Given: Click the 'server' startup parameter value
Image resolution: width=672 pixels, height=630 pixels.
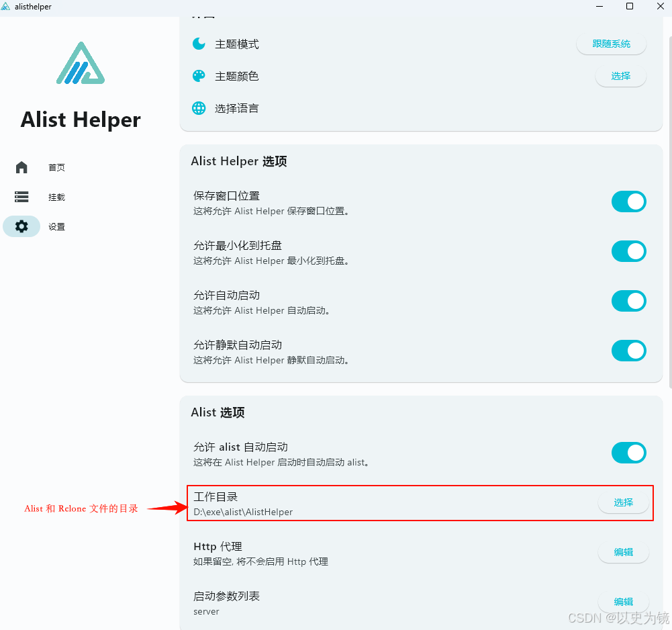Looking at the screenshot, I should [206, 612].
